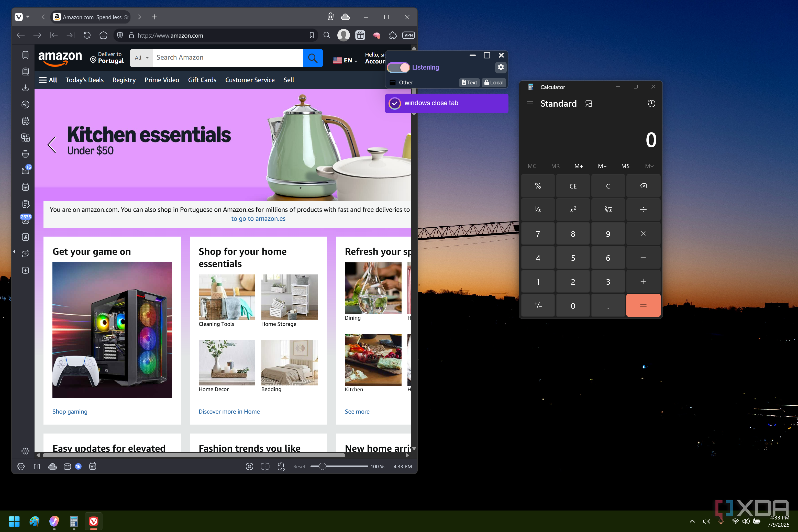Open Today's Deals menu item
Screen dimensions: 798x532
pos(84,80)
